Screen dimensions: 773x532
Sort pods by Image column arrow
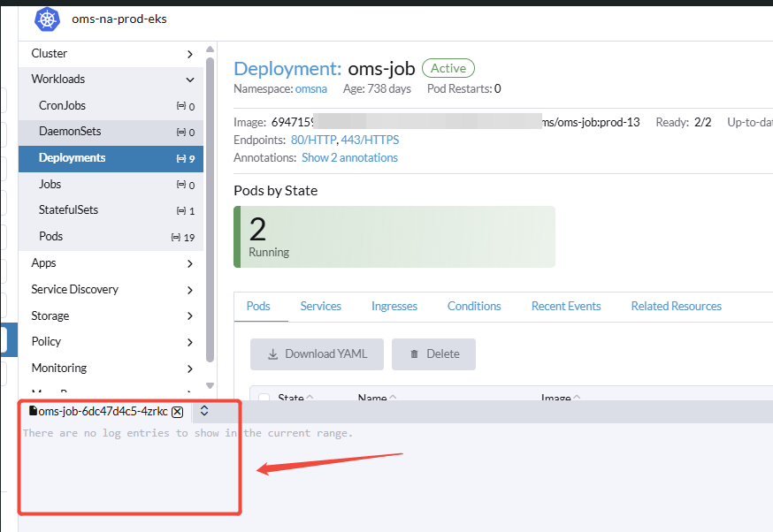(x=576, y=399)
